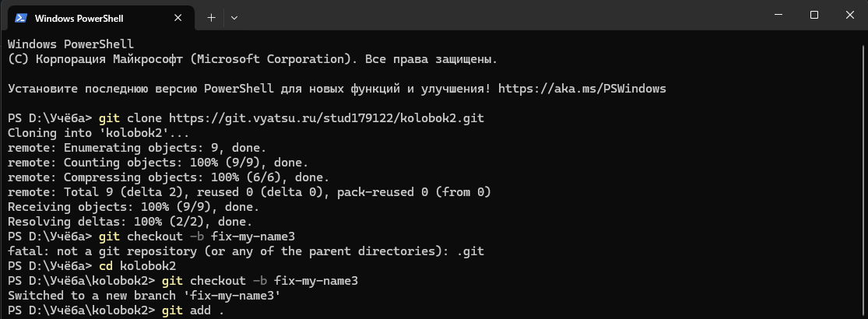Screen dimensions: 868x319
Task: Maximize the terminal window
Action: (x=814, y=15)
